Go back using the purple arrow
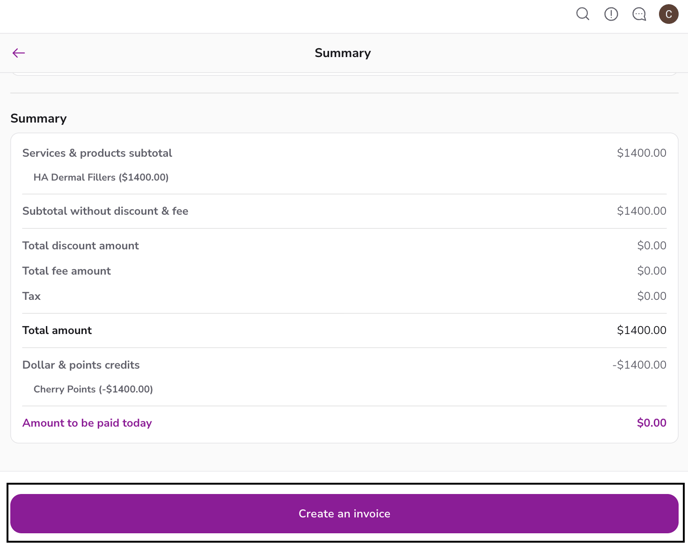The image size is (688, 552). tap(19, 53)
